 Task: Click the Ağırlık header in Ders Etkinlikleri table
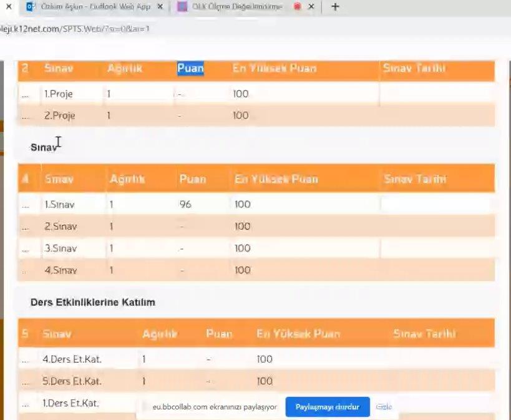(160, 334)
